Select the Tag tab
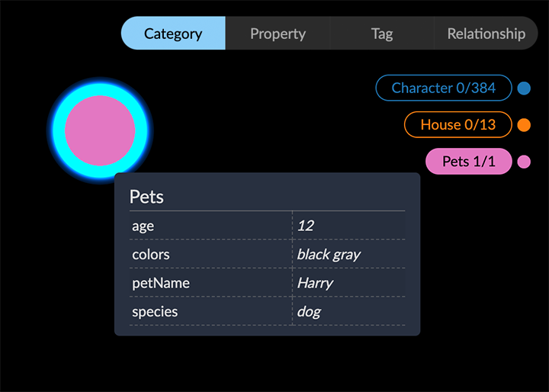Viewport: 549px width, 392px height. click(382, 34)
